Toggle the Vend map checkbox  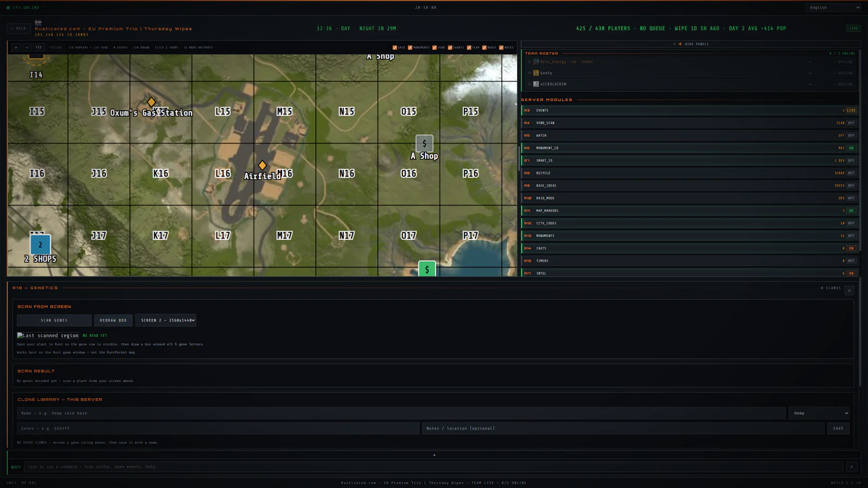pos(434,48)
